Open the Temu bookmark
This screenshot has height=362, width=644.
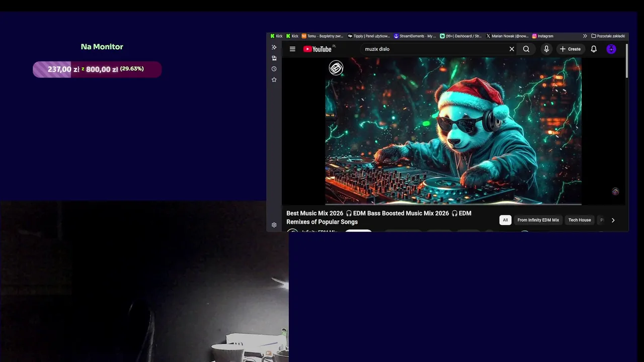point(323,36)
